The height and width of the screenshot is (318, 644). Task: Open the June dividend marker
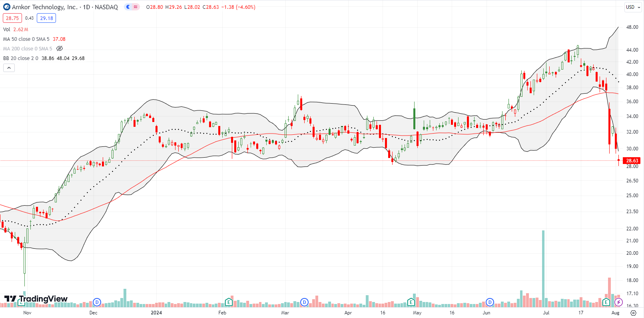(x=490, y=302)
